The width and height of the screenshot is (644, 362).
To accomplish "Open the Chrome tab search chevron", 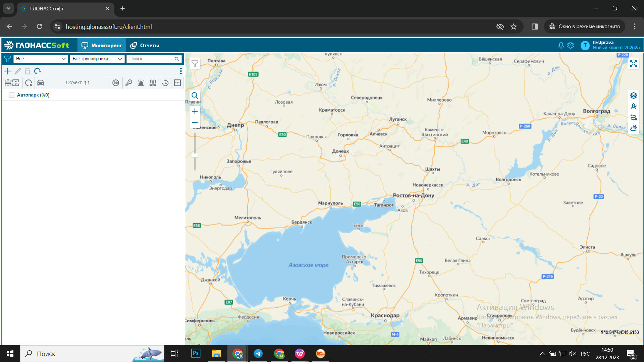I will tap(8, 8).
